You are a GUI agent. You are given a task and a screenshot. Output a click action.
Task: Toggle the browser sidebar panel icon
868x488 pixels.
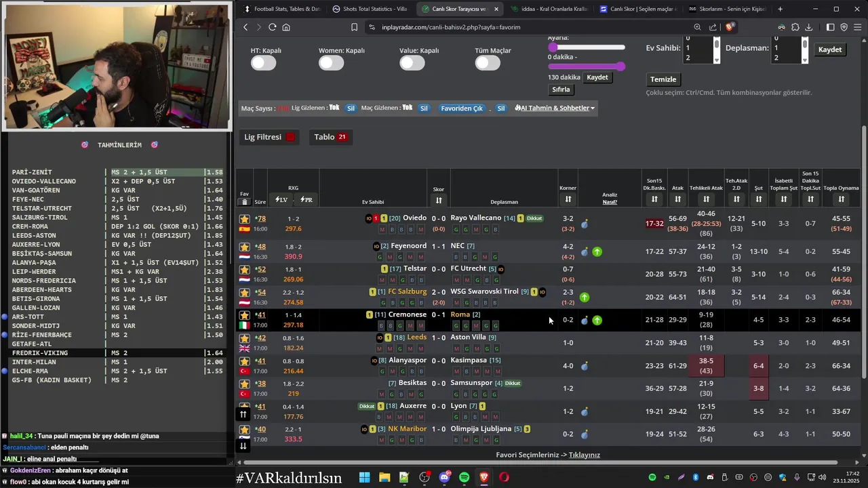click(x=830, y=27)
